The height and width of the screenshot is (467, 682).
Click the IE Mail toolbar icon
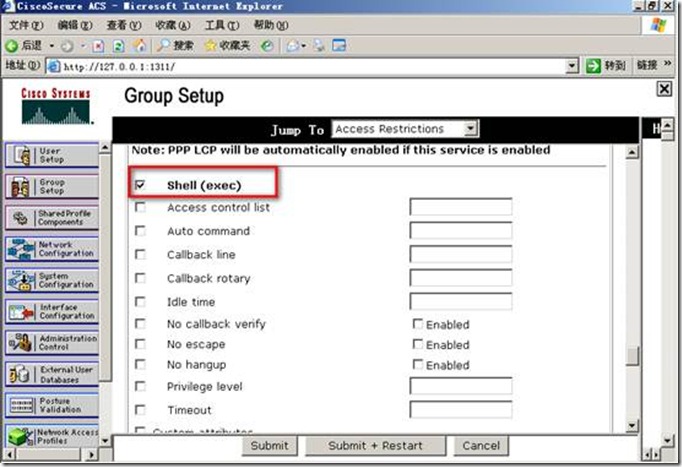(x=293, y=46)
